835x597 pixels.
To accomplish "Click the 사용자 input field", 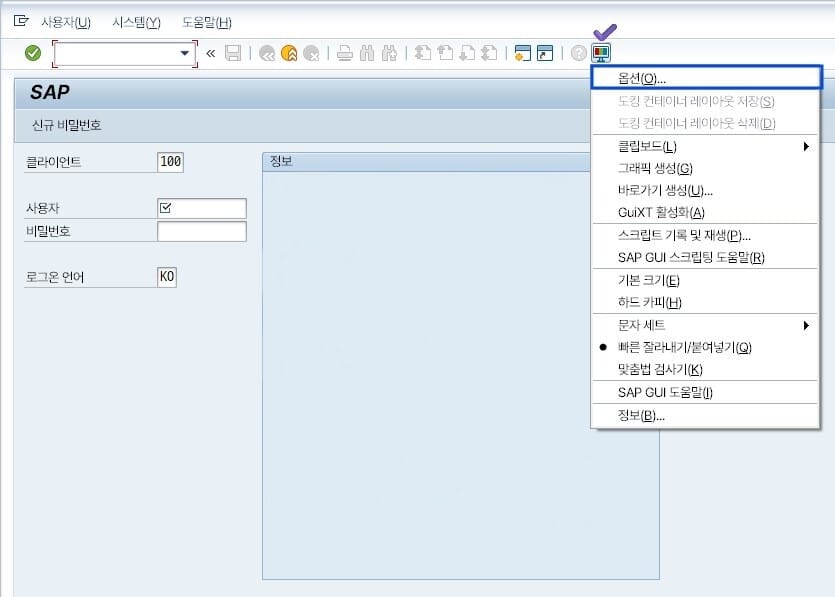I will pos(201,208).
